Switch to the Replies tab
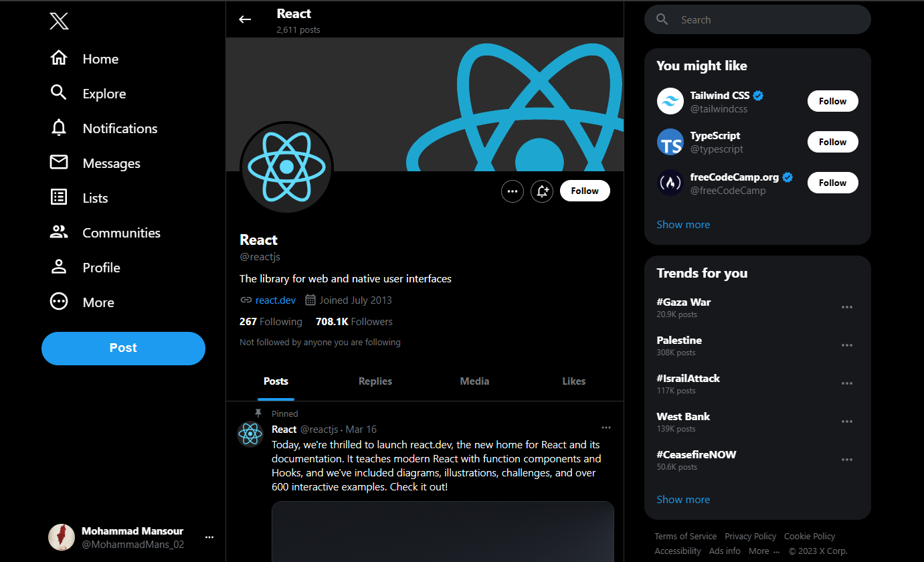 pos(375,381)
